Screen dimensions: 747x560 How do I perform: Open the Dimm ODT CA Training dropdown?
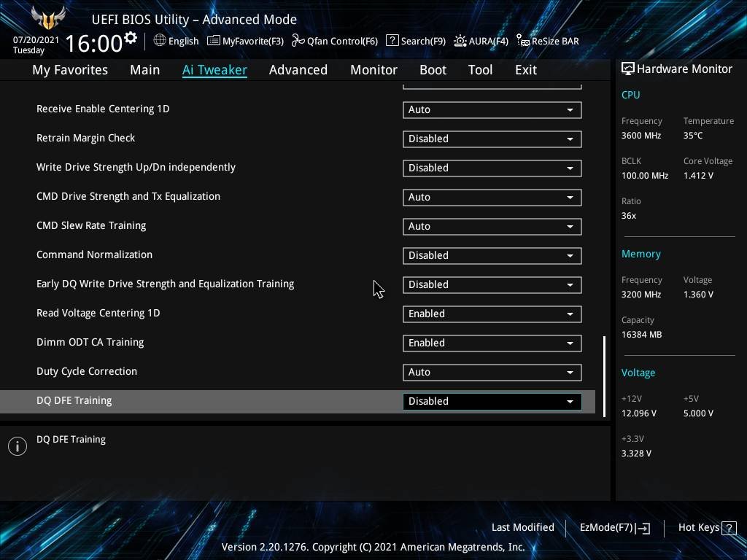tap(492, 343)
